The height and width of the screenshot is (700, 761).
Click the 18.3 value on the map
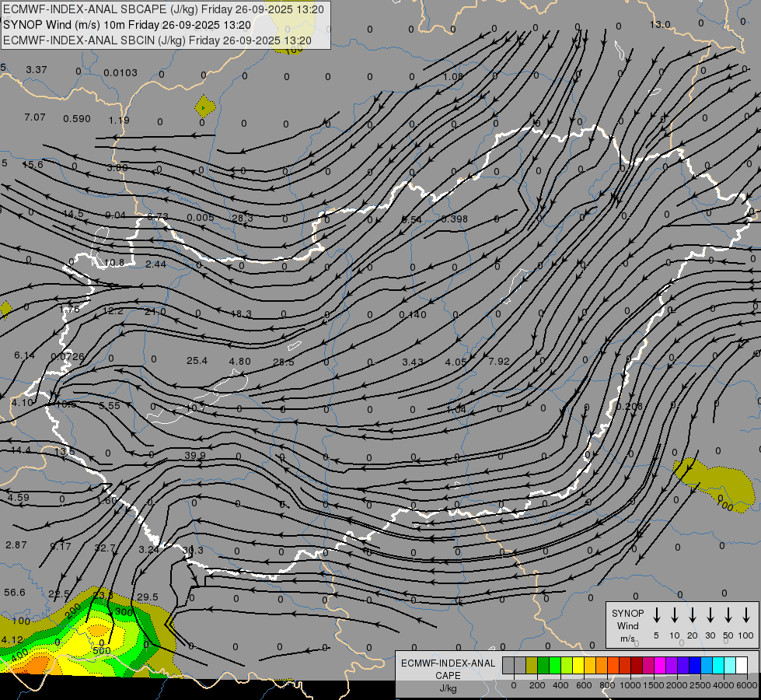click(241, 313)
